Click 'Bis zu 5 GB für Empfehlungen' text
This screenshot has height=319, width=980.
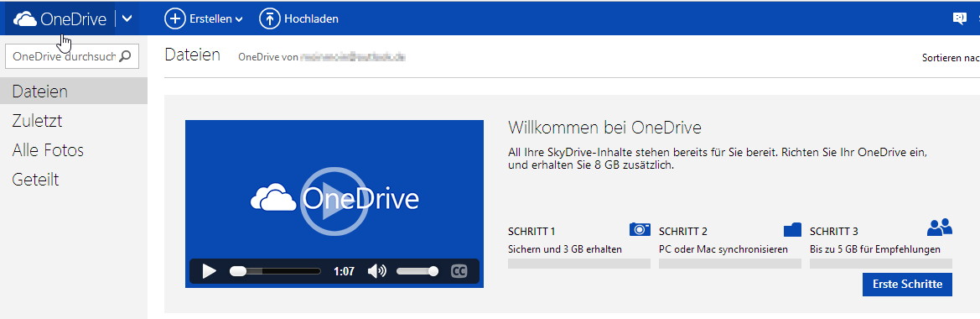pyautogui.click(x=875, y=249)
